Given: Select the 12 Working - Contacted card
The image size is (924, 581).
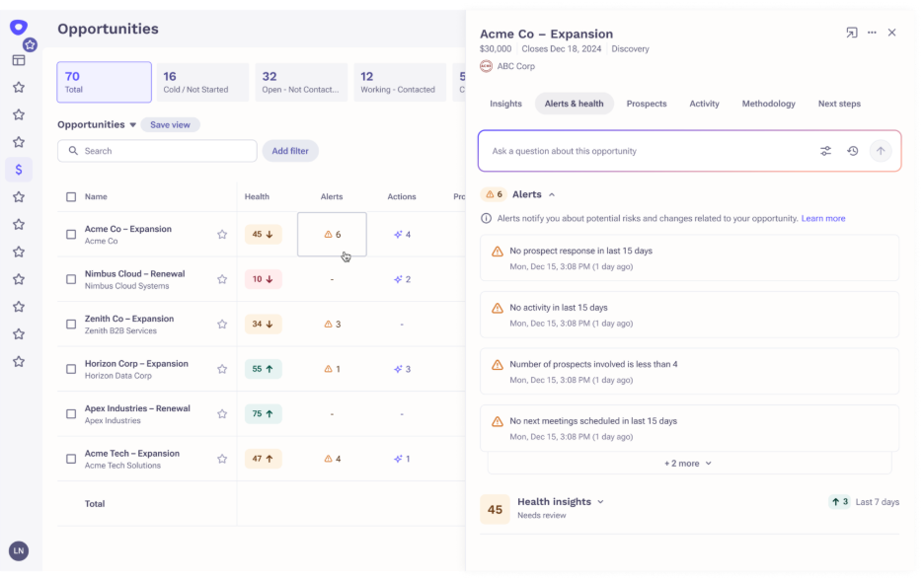Looking at the screenshot, I should click(400, 83).
